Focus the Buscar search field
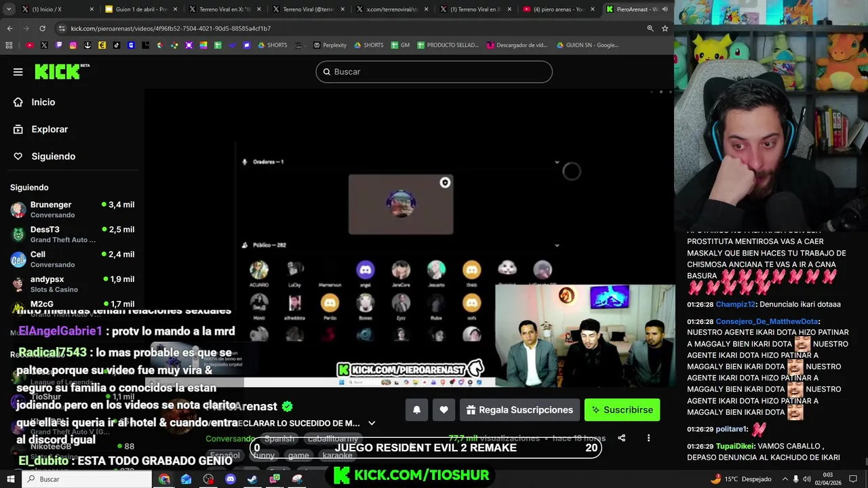This screenshot has height=488, width=868. [434, 72]
